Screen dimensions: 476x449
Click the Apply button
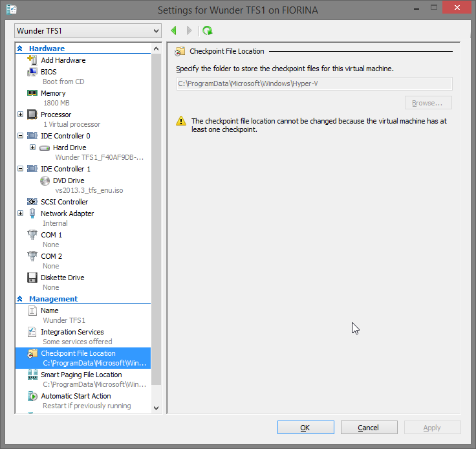[432, 428]
